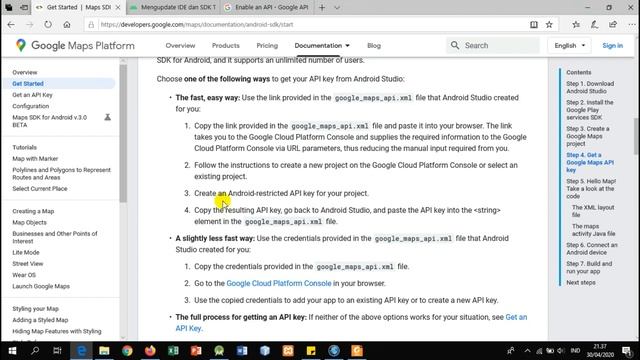
Task: Open the Windows Start menu
Action: point(12,351)
